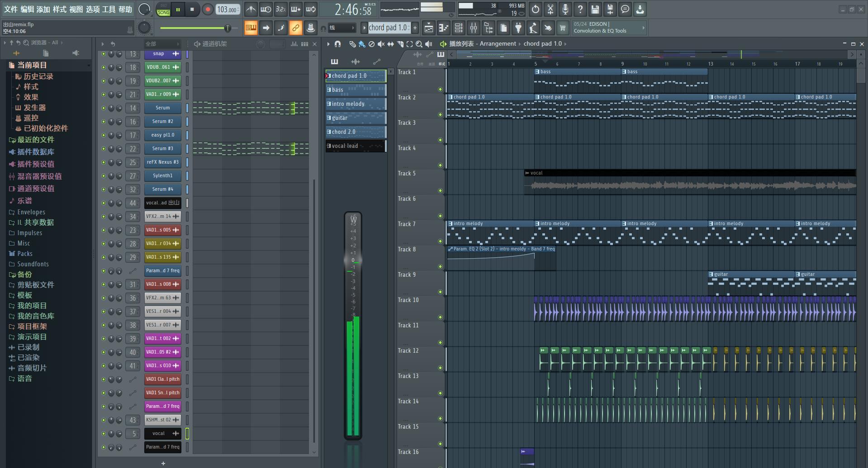Click the floppy disk save icon
Image resolution: width=868 pixels, height=468 pixels.
click(x=595, y=9)
